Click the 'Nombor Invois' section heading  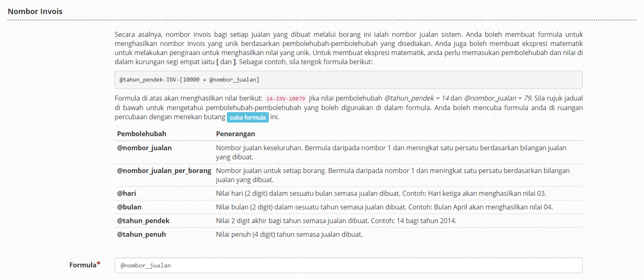click(x=35, y=12)
